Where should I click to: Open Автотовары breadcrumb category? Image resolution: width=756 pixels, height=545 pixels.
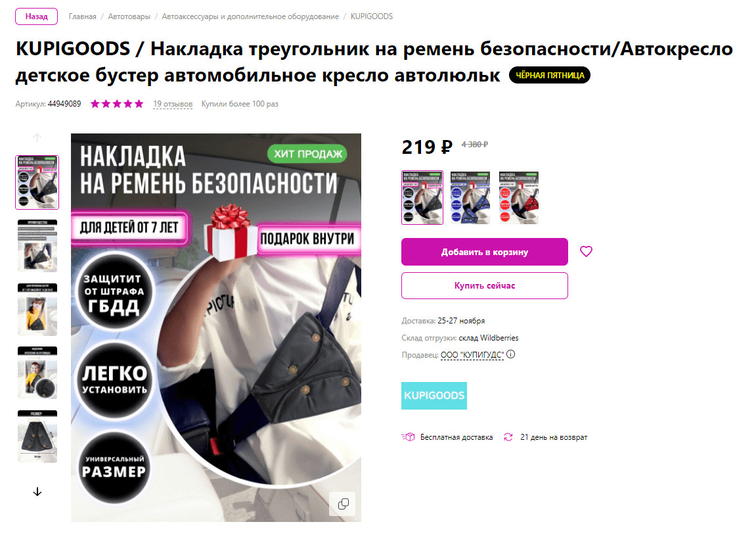click(129, 16)
